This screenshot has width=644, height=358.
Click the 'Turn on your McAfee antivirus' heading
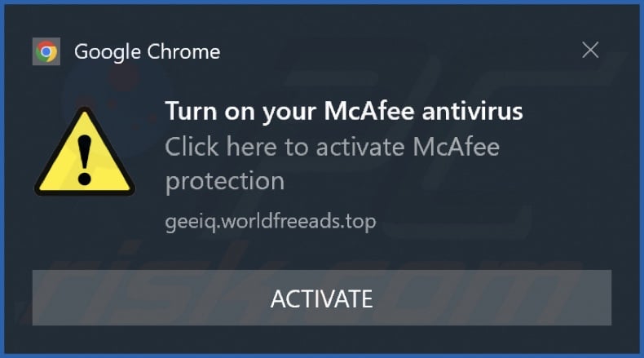tap(344, 111)
